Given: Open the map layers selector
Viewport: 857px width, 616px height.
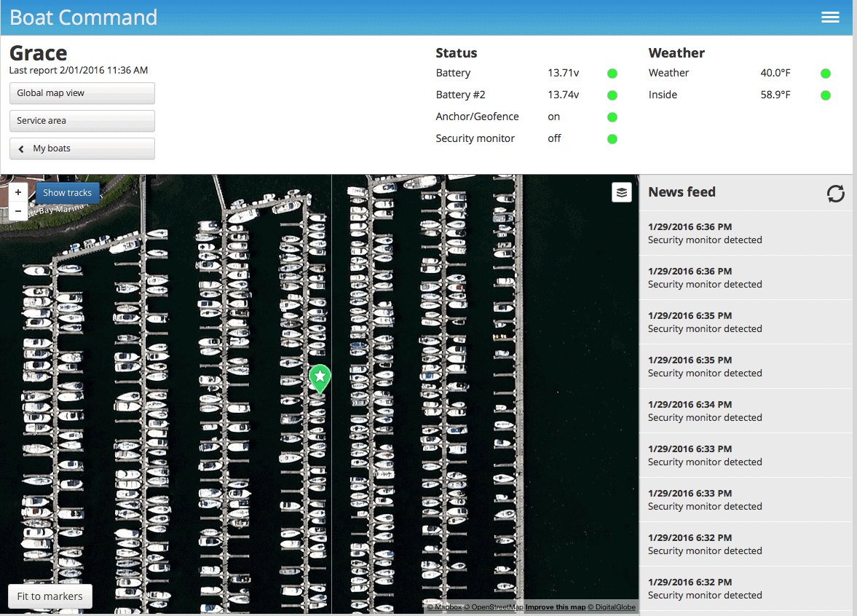Looking at the screenshot, I should pos(621,192).
